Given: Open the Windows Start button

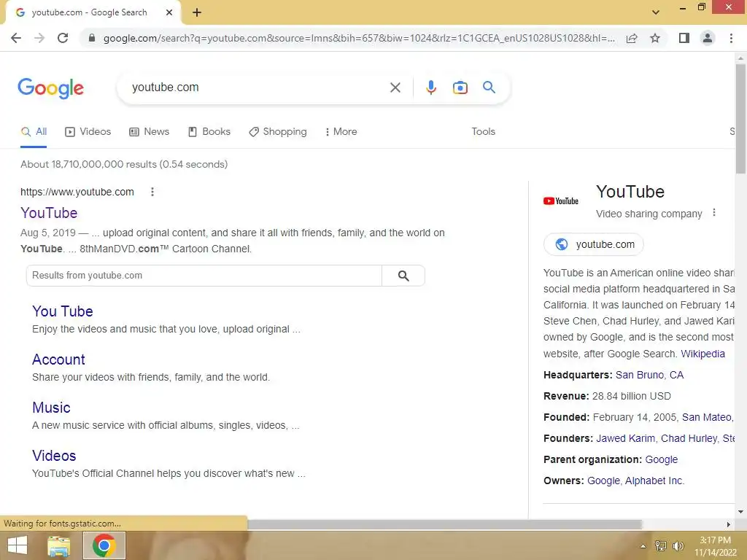Looking at the screenshot, I should (18, 545).
